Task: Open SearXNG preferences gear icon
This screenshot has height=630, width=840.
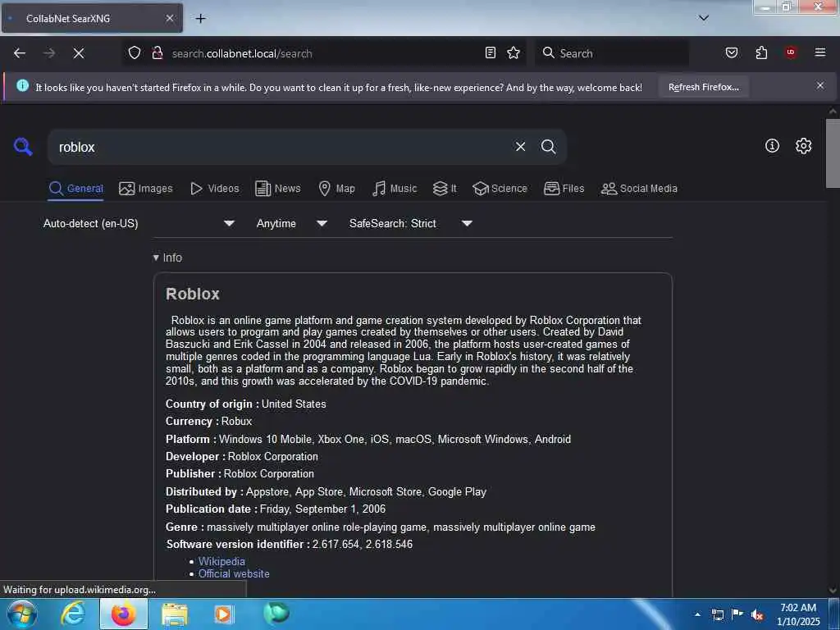Action: point(803,146)
